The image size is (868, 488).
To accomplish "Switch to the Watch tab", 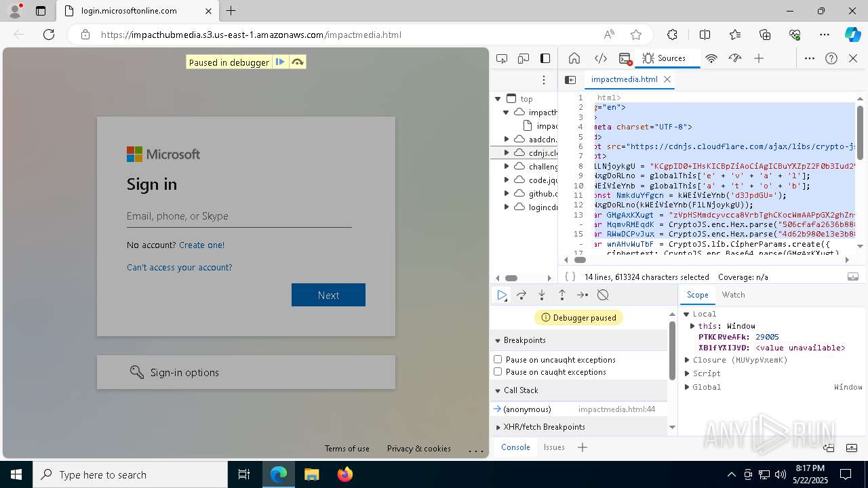I will pos(733,295).
